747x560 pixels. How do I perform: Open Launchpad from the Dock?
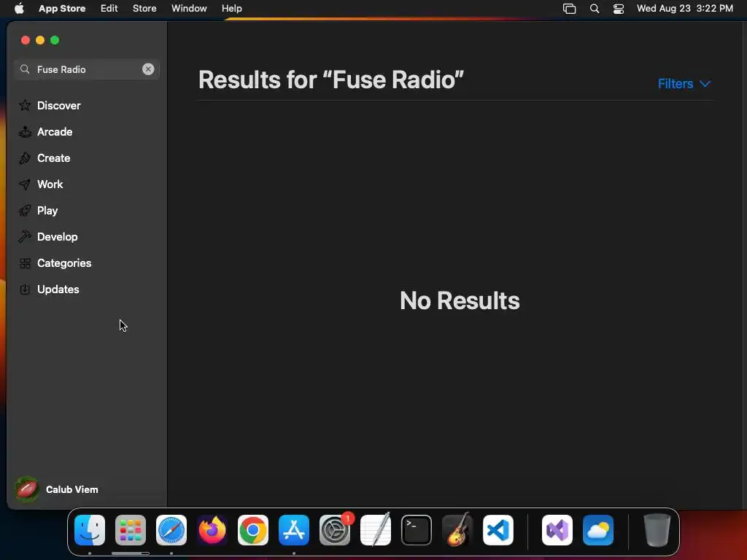tap(131, 530)
